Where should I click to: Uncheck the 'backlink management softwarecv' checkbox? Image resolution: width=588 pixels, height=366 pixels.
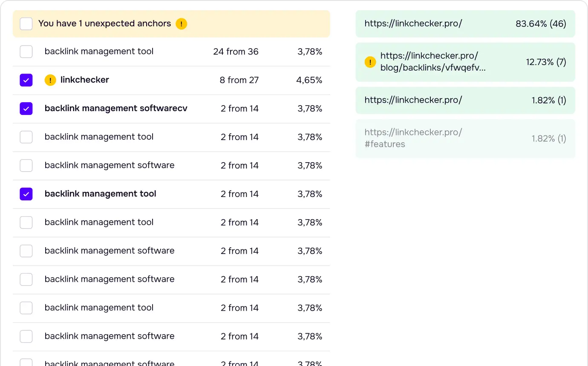tap(26, 109)
